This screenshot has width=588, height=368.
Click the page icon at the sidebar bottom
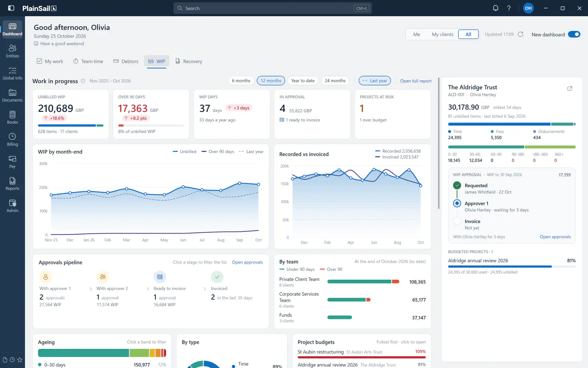click(5, 360)
